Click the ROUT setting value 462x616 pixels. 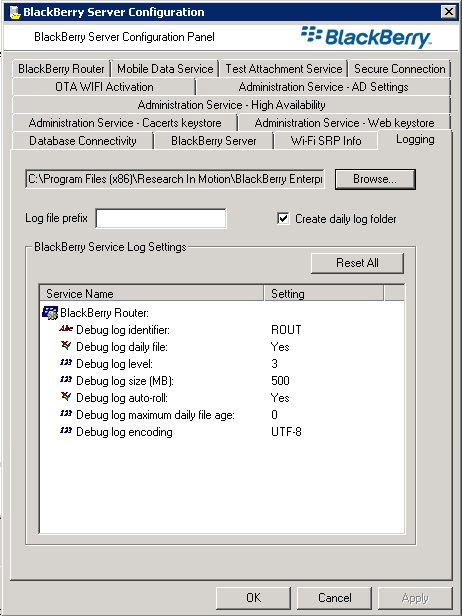coord(286,330)
